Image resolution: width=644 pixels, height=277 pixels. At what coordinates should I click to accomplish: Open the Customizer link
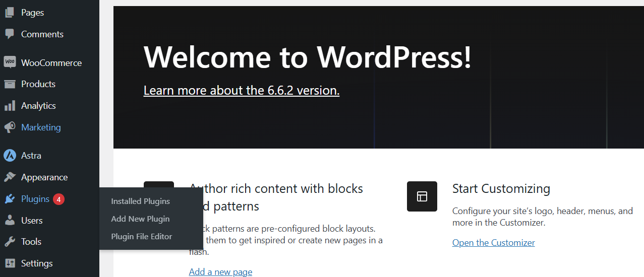494,243
